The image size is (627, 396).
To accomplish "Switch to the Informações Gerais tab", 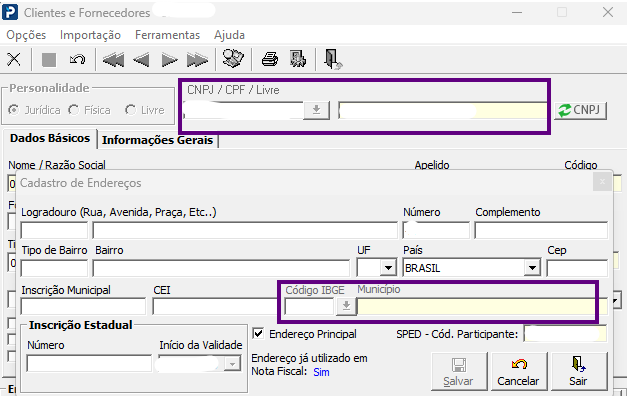I will pos(158,140).
